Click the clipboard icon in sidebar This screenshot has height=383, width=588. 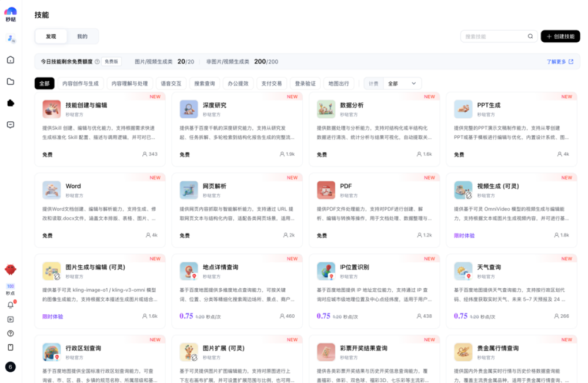11,347
